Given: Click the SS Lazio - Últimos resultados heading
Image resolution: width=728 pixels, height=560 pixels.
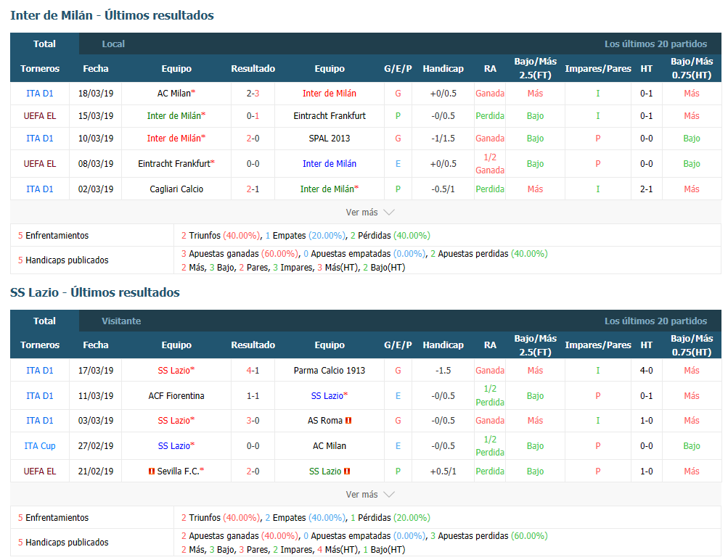Looking at the screenshot, I should (x=94, y=292).
